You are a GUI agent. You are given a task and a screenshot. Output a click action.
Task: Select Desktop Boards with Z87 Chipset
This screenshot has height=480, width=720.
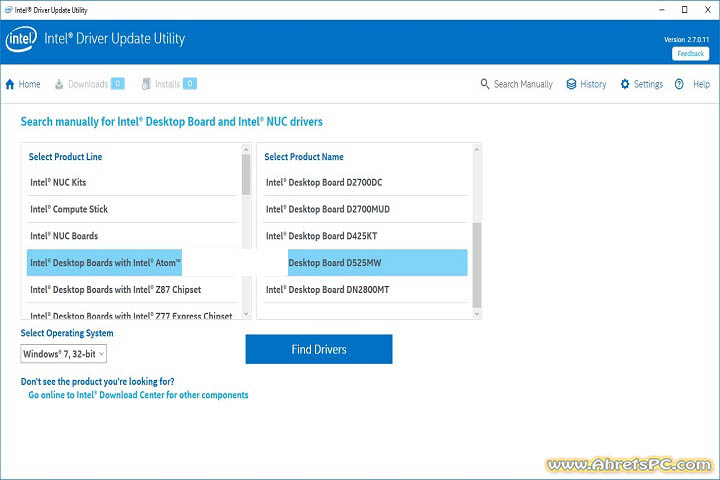pyautogui.click(x=132, y=289)
